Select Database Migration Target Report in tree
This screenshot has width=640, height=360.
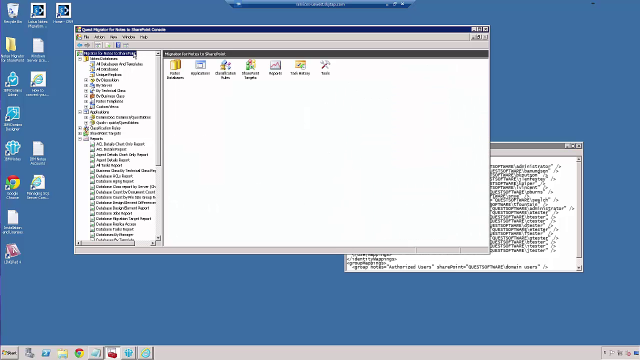coord(123,219)
